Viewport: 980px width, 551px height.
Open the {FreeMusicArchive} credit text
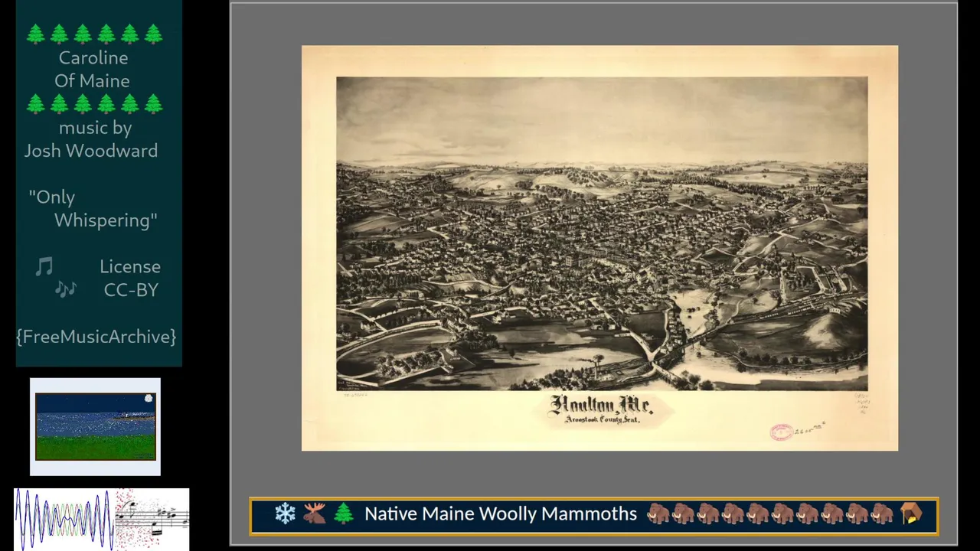coord(96,337)
